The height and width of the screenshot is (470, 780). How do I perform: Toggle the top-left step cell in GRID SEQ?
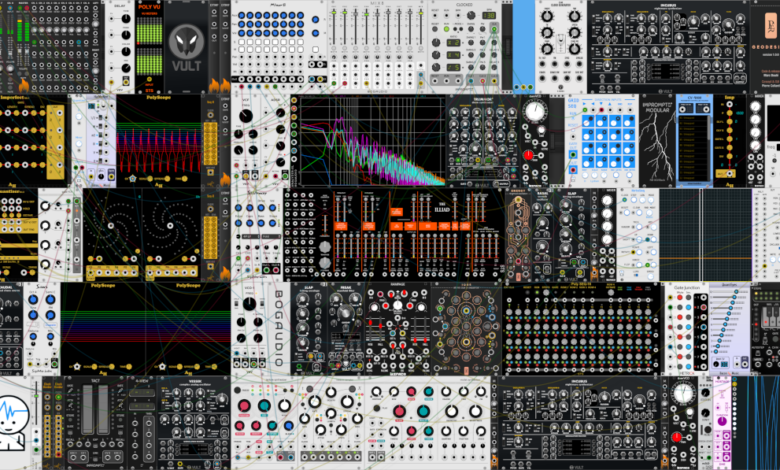588,121
